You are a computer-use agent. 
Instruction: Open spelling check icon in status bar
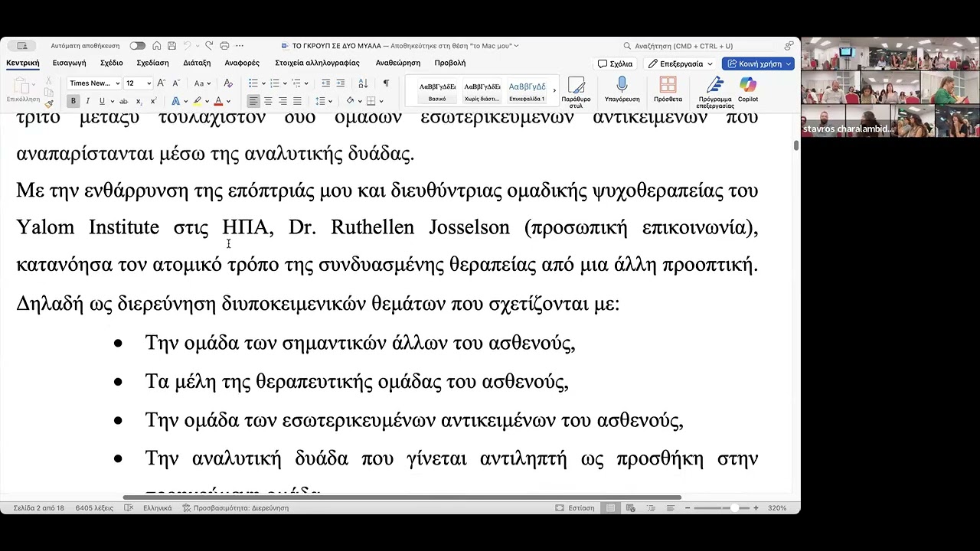pyautogui.click(x=129, y=507)
